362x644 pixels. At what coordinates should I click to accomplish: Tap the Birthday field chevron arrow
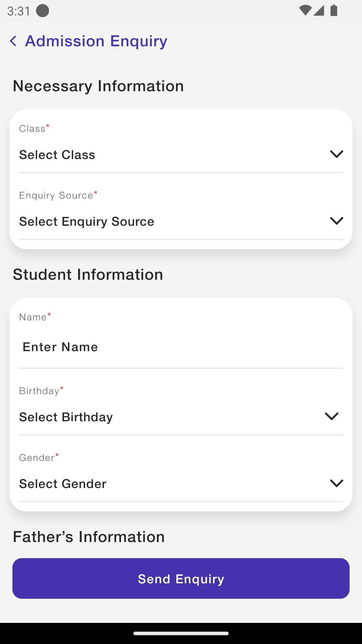[x=331, y=416]
